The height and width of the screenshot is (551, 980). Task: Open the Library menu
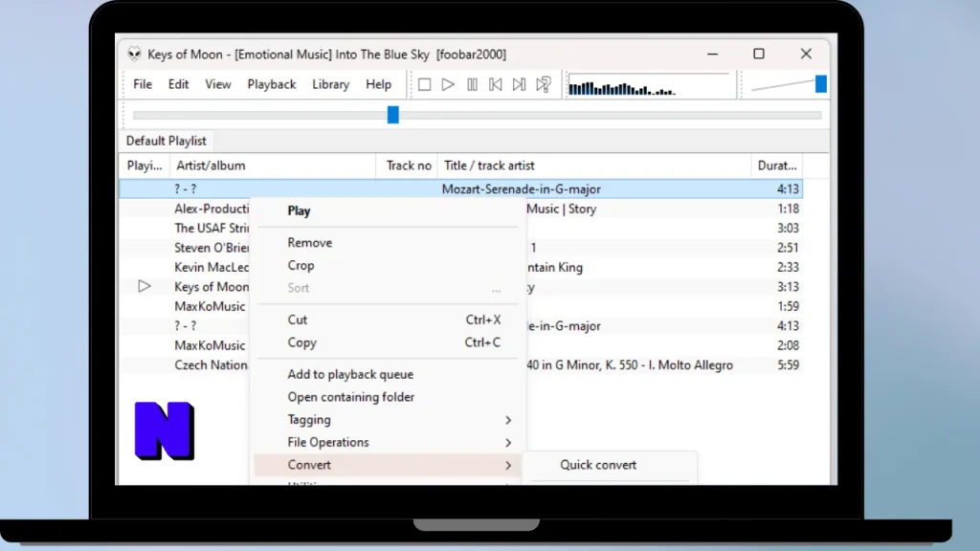click(330, 84)
